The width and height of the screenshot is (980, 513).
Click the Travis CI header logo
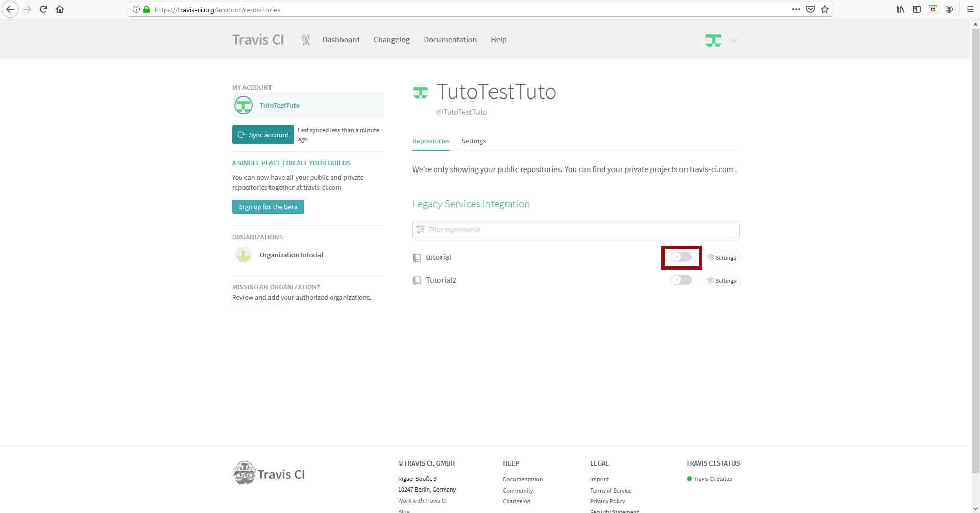(258, 40)
